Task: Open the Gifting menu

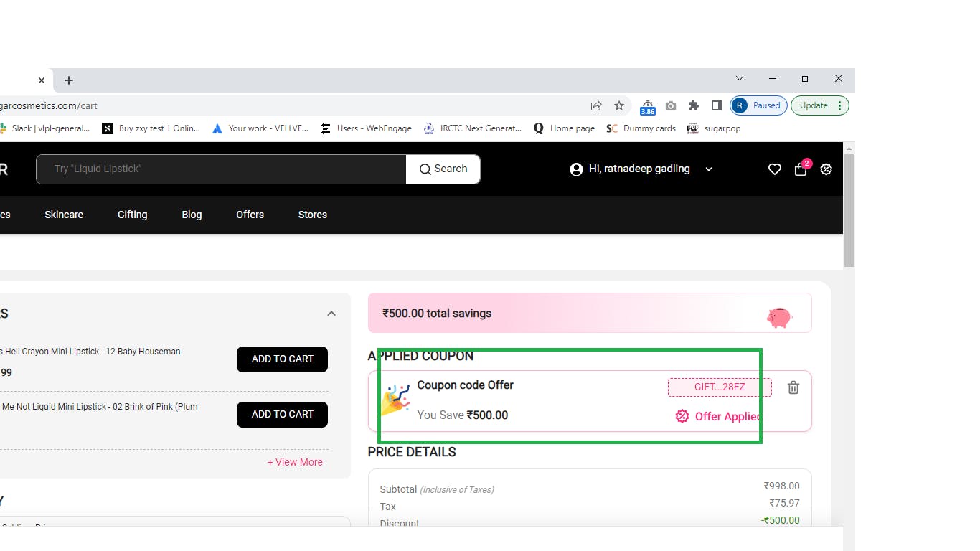Action: click(132, 215)
